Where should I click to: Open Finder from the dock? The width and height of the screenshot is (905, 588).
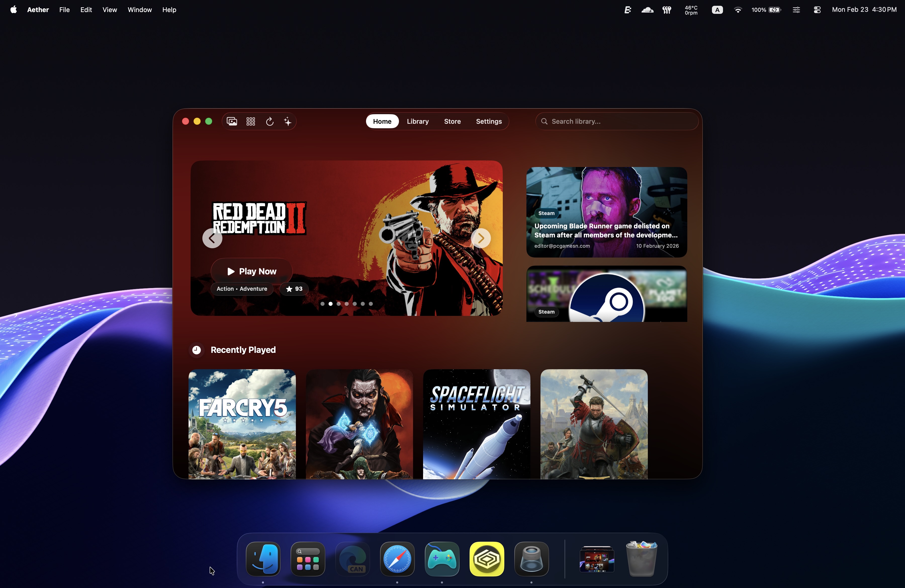(x=263, y=559)
